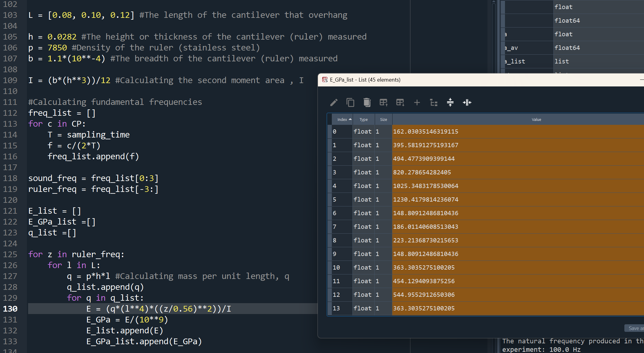The height and width of the screenshot is (353, 644).
Task: Click the Copy icon in list toolbar
Action: click(350, 103)
